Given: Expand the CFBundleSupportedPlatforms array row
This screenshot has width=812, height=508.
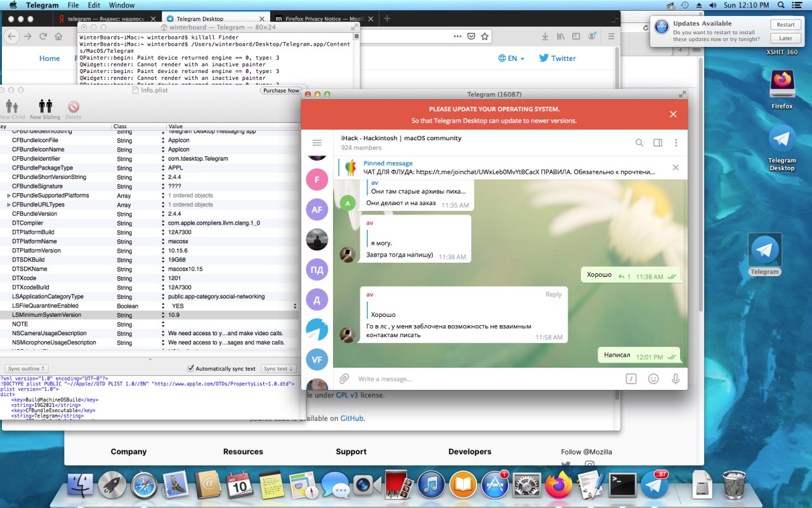Looking at the screenshot, I should pyautogui.click(x=9, y=196).
